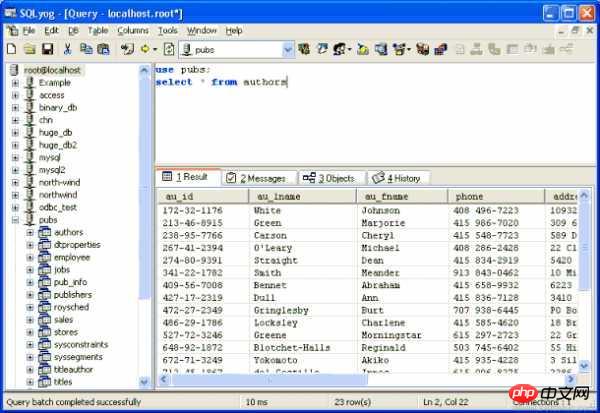
Task: Expand the authors table node
Action: point(30,232)
